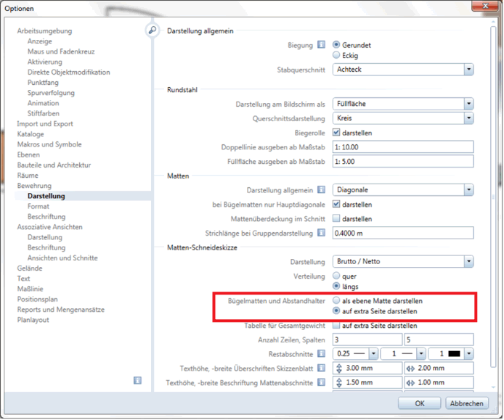Select quer distribution radio button
Image resolution: width=504 pixels, height=420 pixels.
pyautogui.click(x=336, y=276)
